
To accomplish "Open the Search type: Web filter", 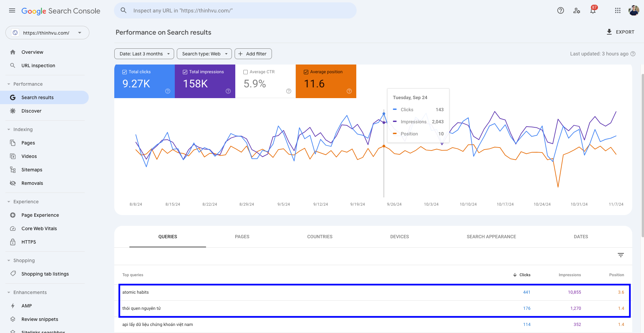I will click(204, 54).
